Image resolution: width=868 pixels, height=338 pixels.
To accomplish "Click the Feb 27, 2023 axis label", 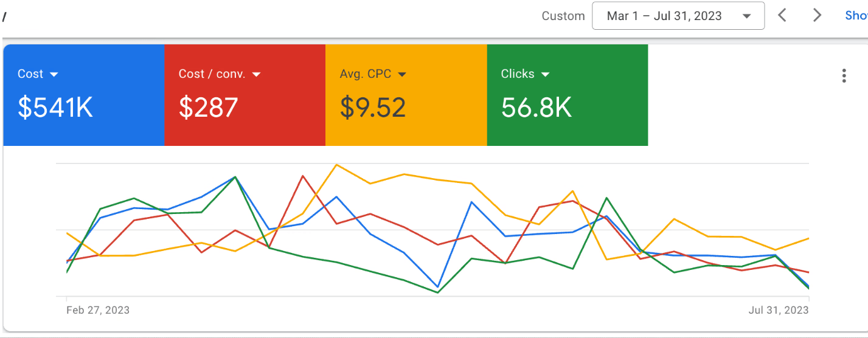I will tap(97, 310).
